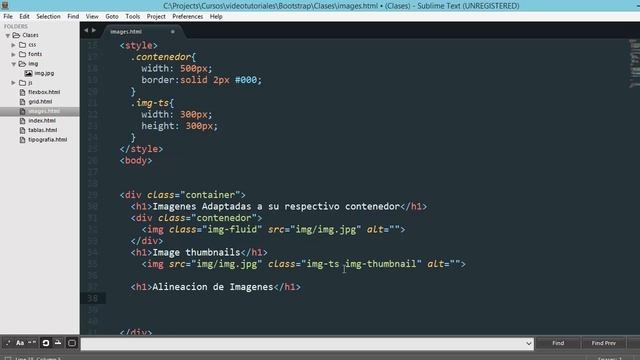Collapse the Clases root folder

coord(7,36)
